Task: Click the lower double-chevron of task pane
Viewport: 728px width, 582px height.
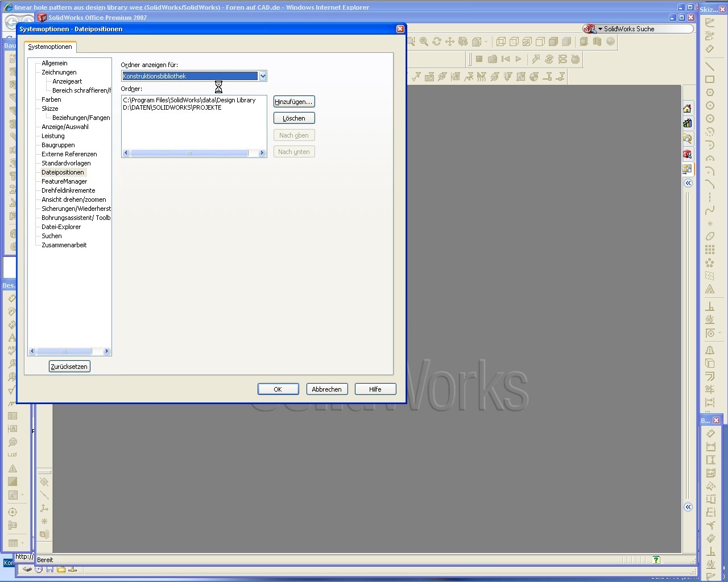Action: pos(688,507)
